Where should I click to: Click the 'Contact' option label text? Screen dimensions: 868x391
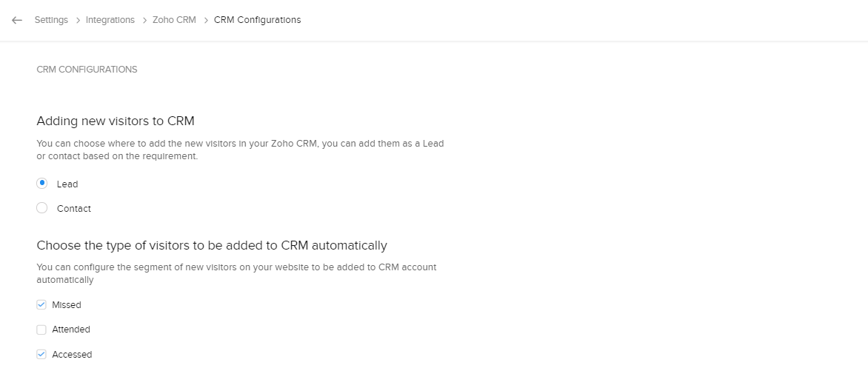click(x=74, y=209)
